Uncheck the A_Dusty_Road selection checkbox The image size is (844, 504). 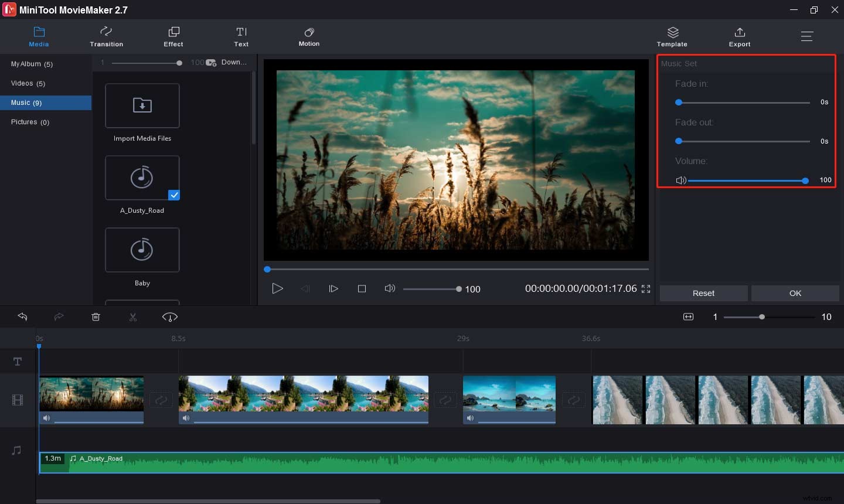173,195
